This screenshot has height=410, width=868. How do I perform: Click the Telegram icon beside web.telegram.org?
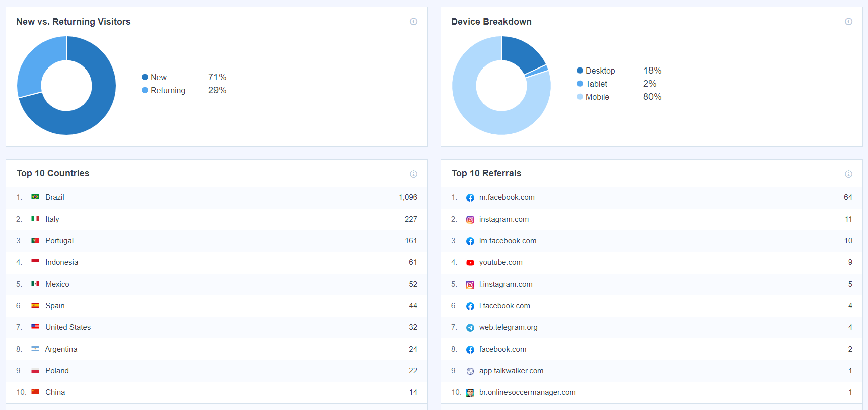tap(470, 328)
